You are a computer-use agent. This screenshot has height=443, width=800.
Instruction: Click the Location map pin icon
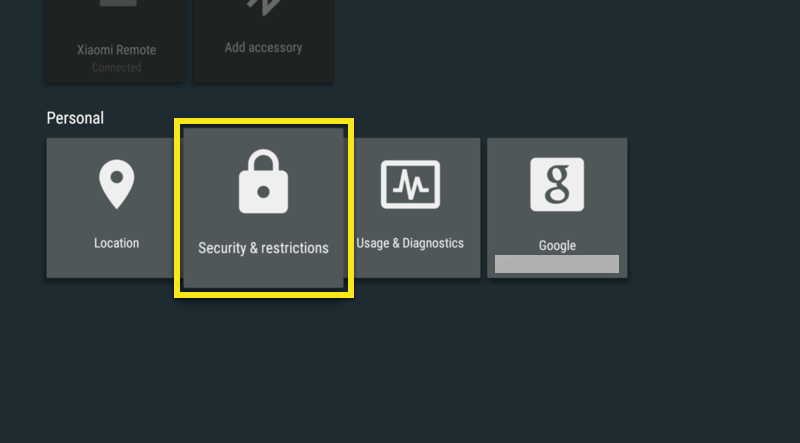coord(116,184)
